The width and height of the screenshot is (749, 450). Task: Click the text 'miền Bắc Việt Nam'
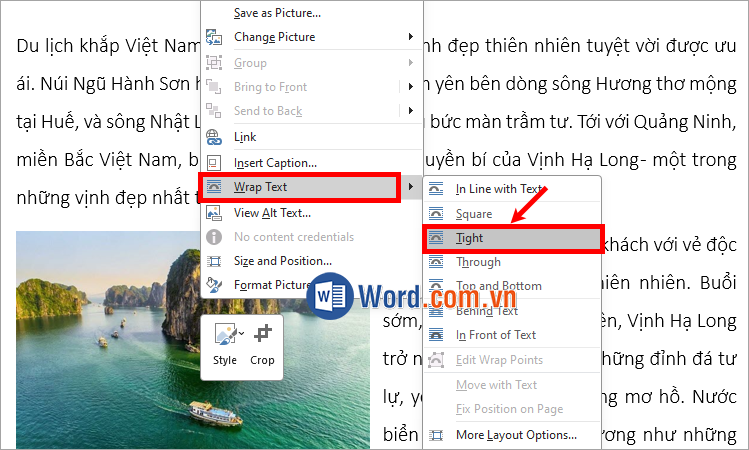[x=99, y=160]
